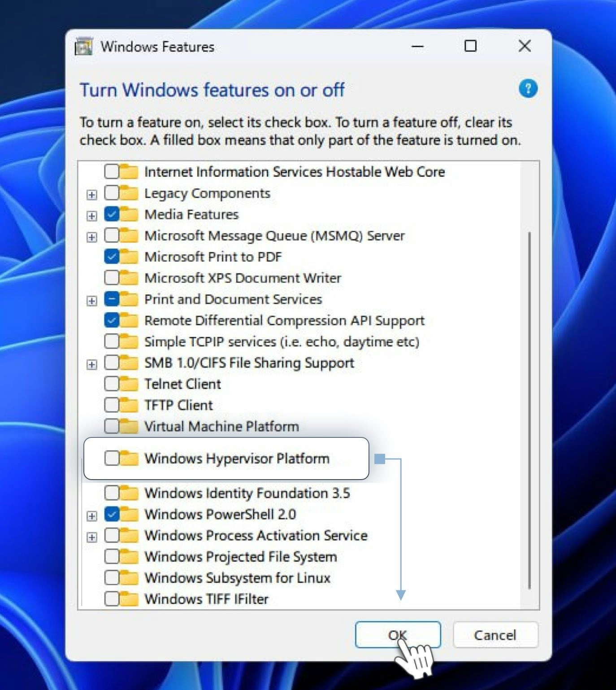Click the folder icon beside Legacy Components
The image size is (616, 690).
(129, 193)
